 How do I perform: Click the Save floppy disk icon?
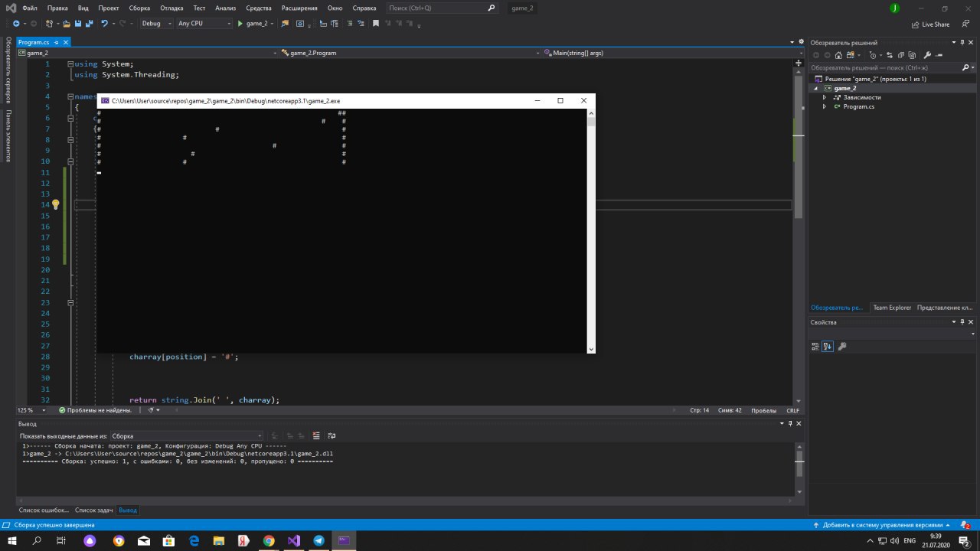click(x=77, y=24)
